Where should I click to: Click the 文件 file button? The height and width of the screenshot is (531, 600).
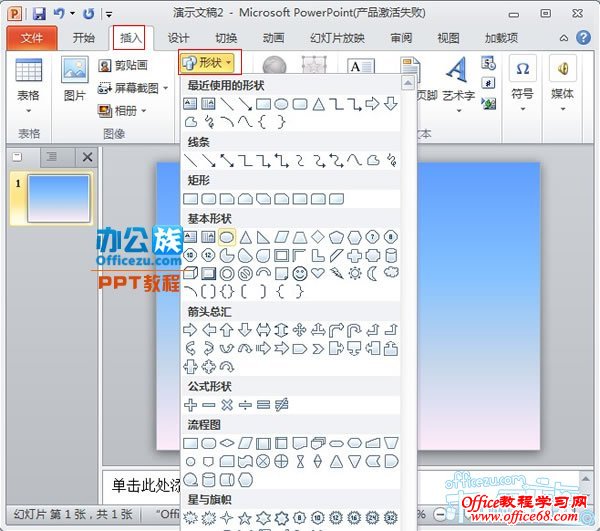(x=31, y=38)
